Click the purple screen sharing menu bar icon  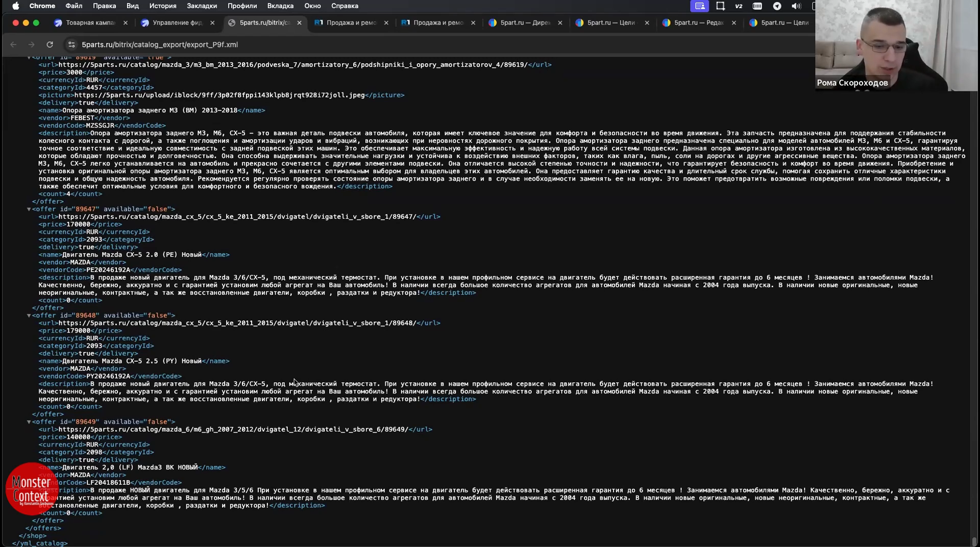pyautogui.click(x=699, y=6)
